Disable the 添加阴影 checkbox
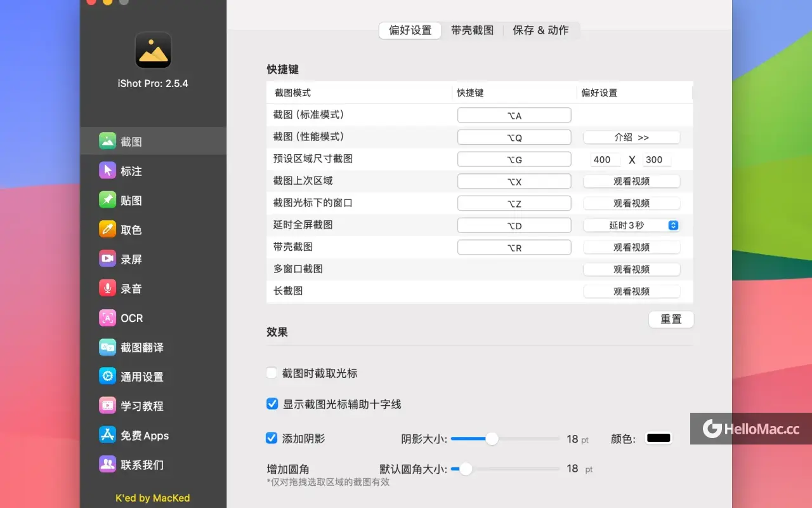Screen dimensions: 812x508 point(272,438)
